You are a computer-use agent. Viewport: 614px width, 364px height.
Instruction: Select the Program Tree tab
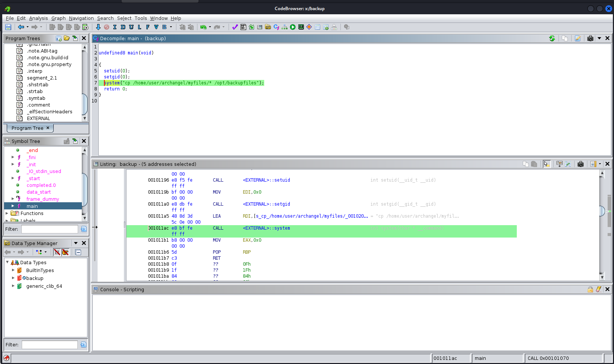[27, 128]
